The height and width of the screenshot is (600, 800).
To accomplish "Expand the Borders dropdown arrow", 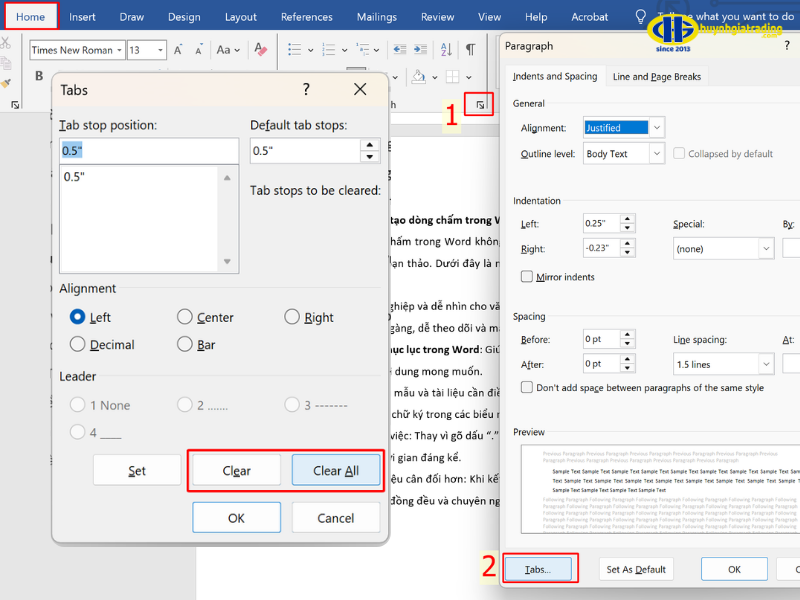I will click(468, 78).
